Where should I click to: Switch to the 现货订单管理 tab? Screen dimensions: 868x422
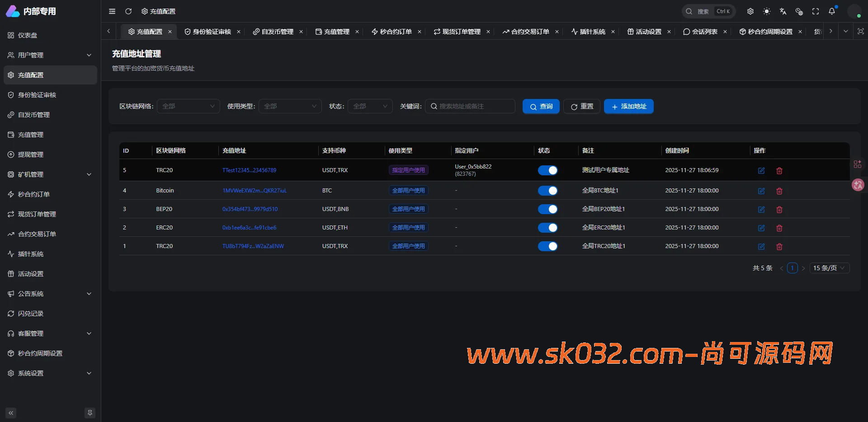[x=461, y=32]
